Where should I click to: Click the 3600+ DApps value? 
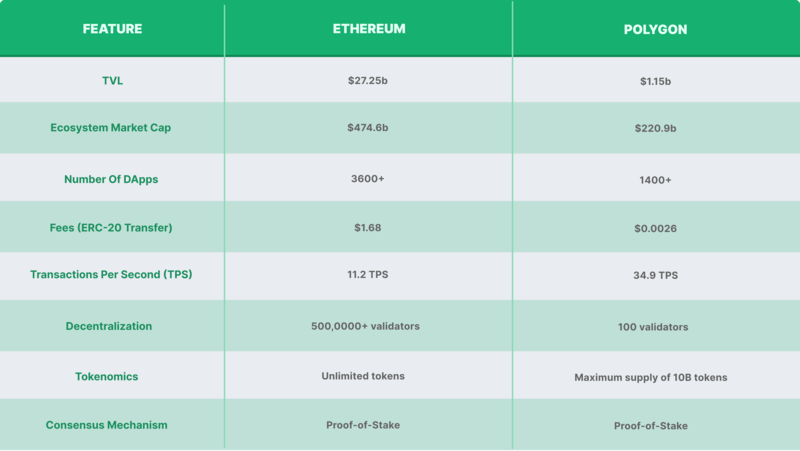pyautogui.click(x=369, y=178)
